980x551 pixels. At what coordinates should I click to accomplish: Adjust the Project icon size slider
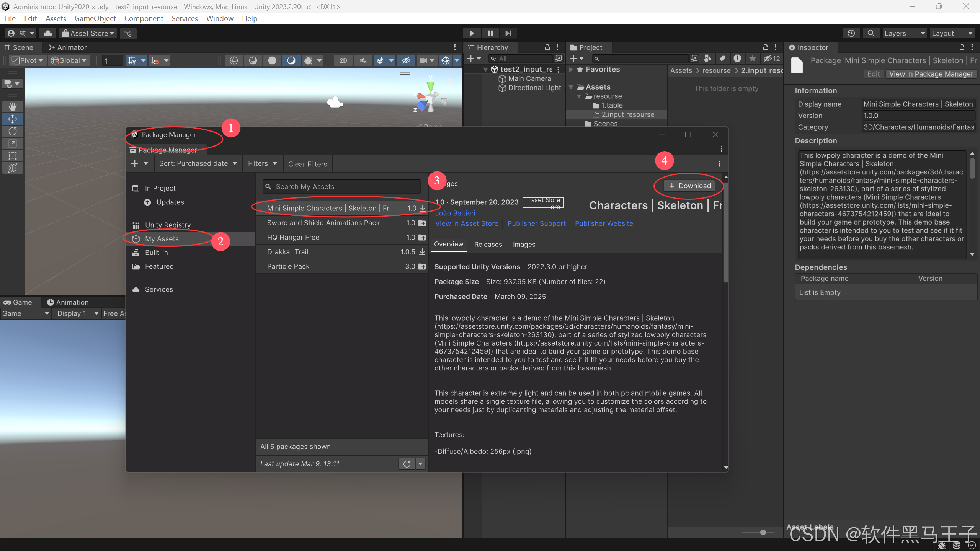tap(763, 532)
